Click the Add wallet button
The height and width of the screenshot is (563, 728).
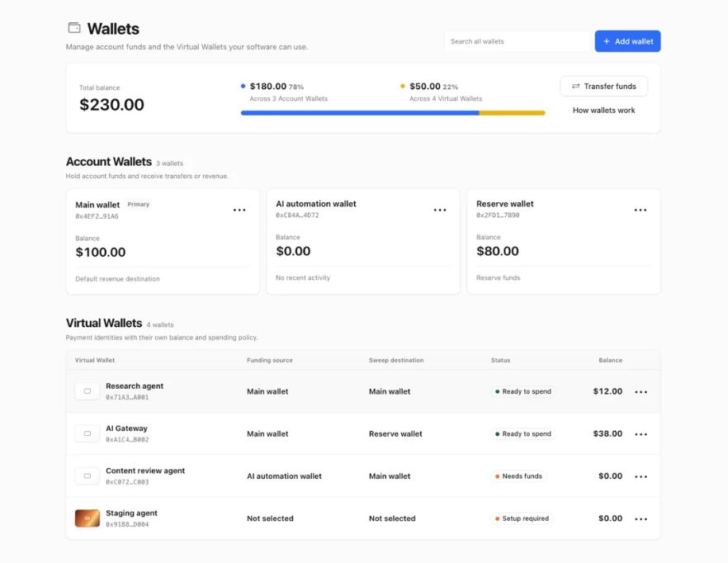tap(627, 41)
